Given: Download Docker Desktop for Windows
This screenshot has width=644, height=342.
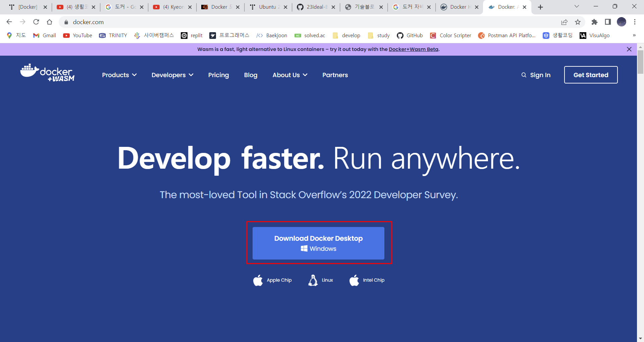Looking at the screenshot, I should point(318,243).
